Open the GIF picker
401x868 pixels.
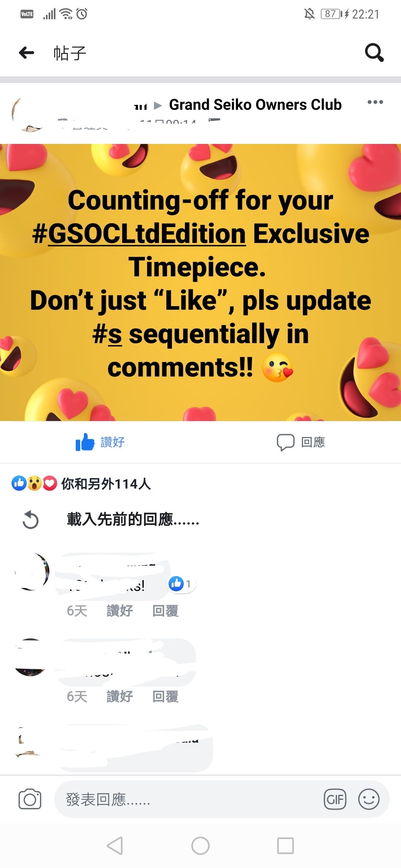pos(335,799)
